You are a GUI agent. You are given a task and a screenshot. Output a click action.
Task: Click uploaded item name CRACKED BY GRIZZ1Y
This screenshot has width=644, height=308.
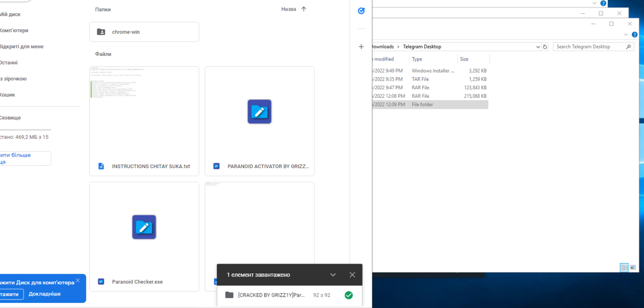pos(272,295)
